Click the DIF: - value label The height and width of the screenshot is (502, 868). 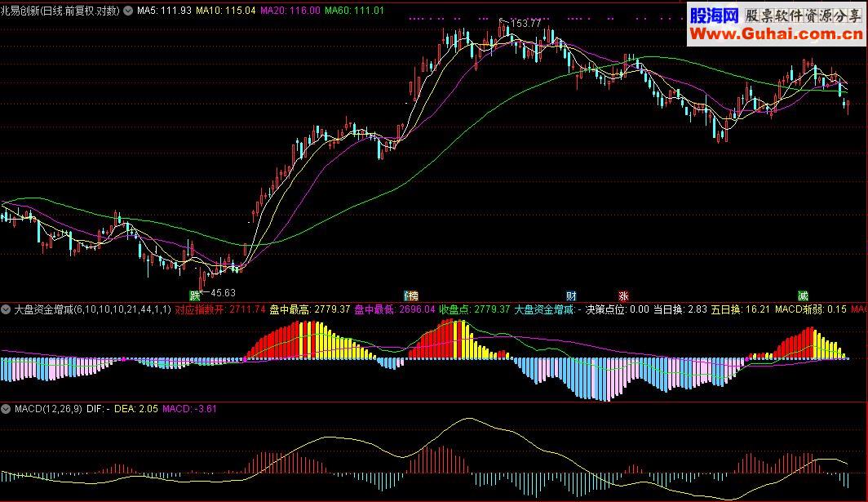(98, 409)
